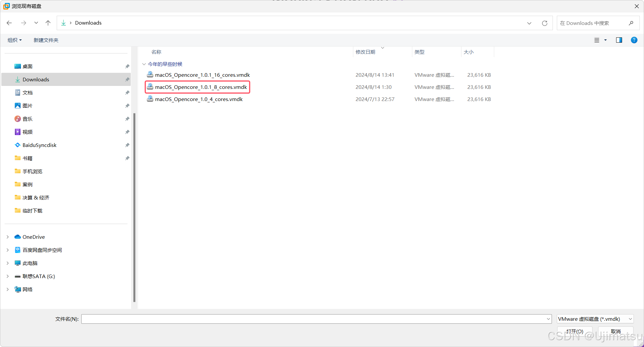Expand 百度网盘同步空间 tree node
The image size is (644, 347).
8,250
